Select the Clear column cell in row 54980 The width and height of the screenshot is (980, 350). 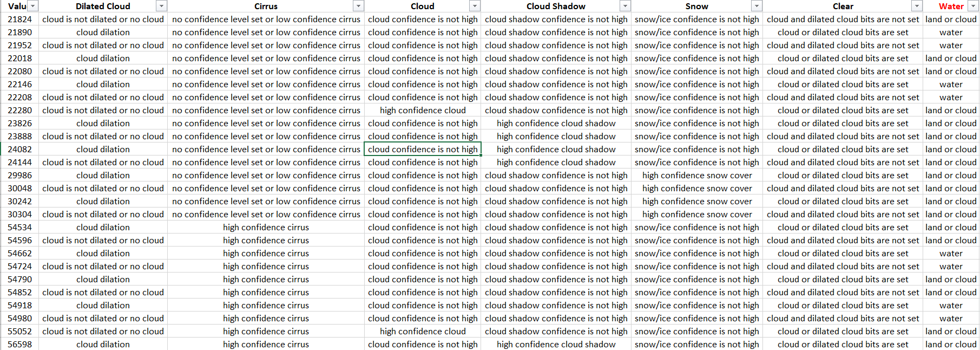point(843,319)
